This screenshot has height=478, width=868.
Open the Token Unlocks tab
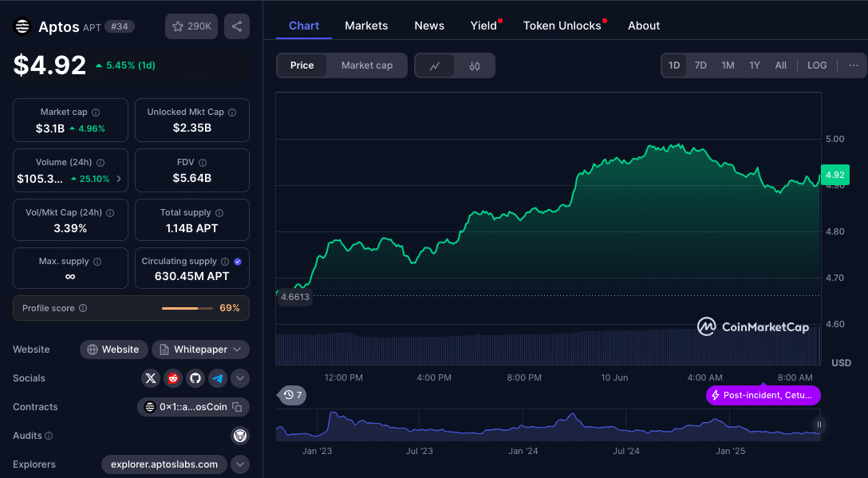click(x=562, y=26)
